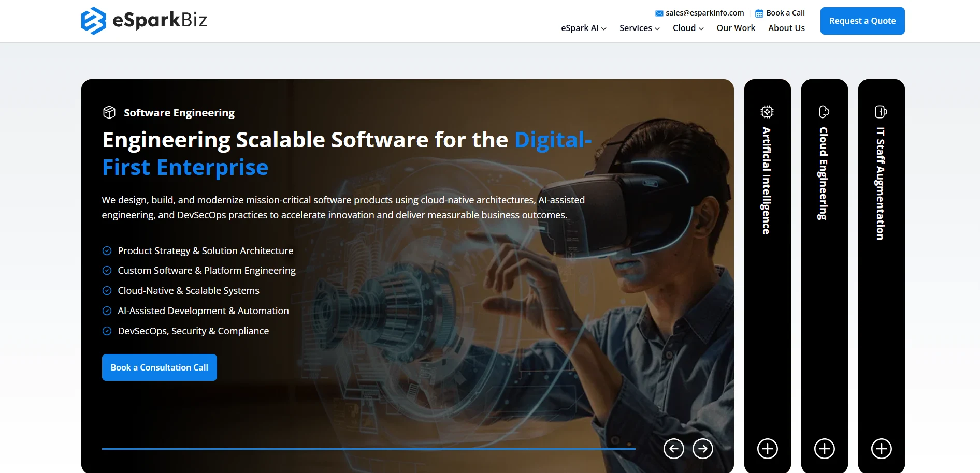The width and height of the screenshot is (980, 473).
Task: Click the IT Staff Augmentation panel icon
Action: tap(881, 112)
